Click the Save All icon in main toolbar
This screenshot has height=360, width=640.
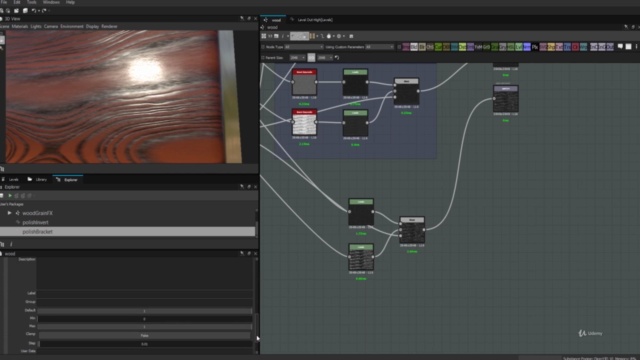[x=25, y=11]
